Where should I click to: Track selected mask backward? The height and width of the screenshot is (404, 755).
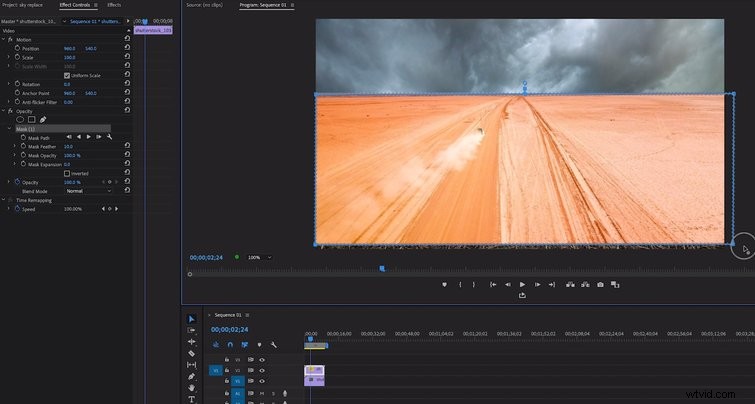(x=78, y=137)
